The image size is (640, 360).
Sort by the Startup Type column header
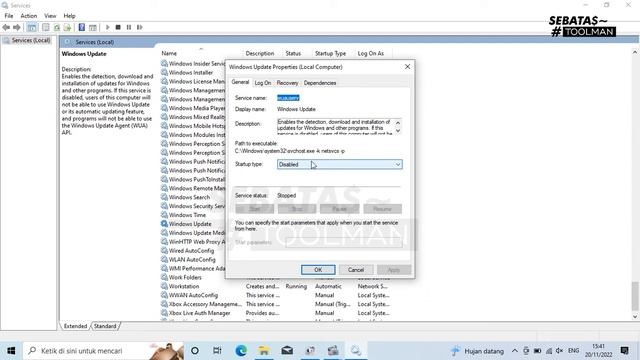click(330, 53)
